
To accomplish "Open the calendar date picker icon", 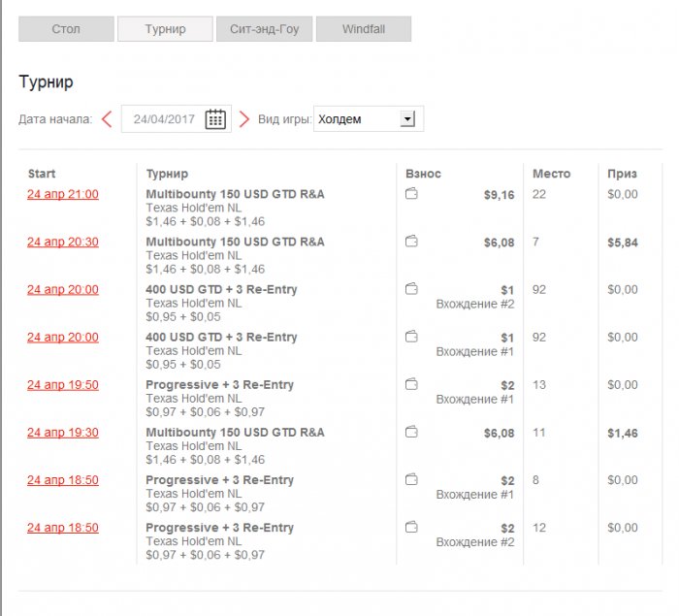I will [x=215, y=119].
